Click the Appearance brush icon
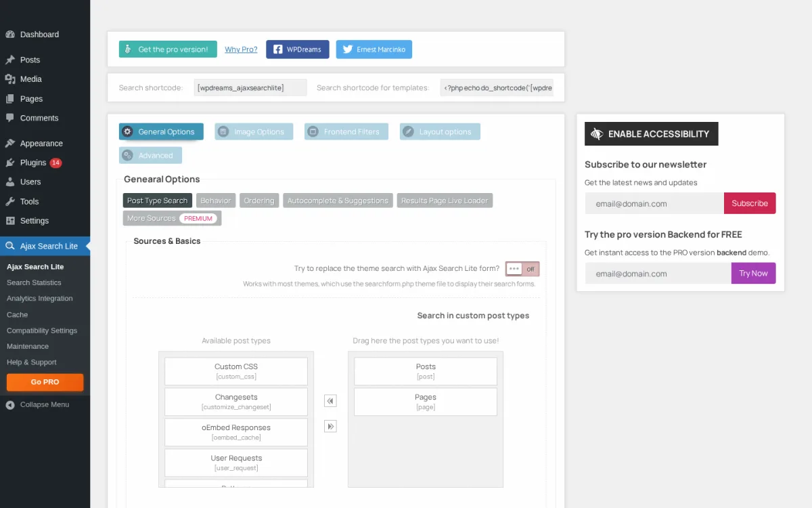812x508 pixels. [10, 144]
